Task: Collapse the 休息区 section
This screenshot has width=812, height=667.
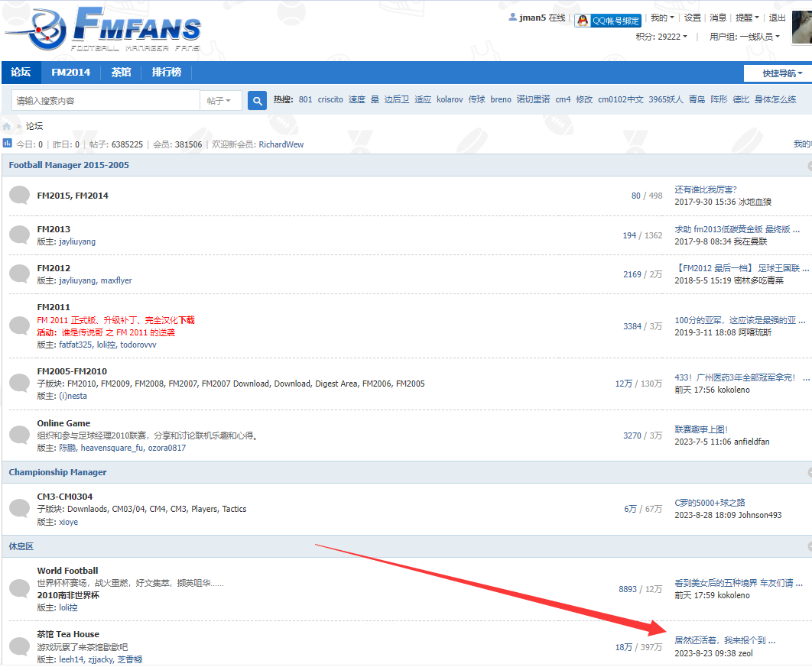Action: point(810,546)
